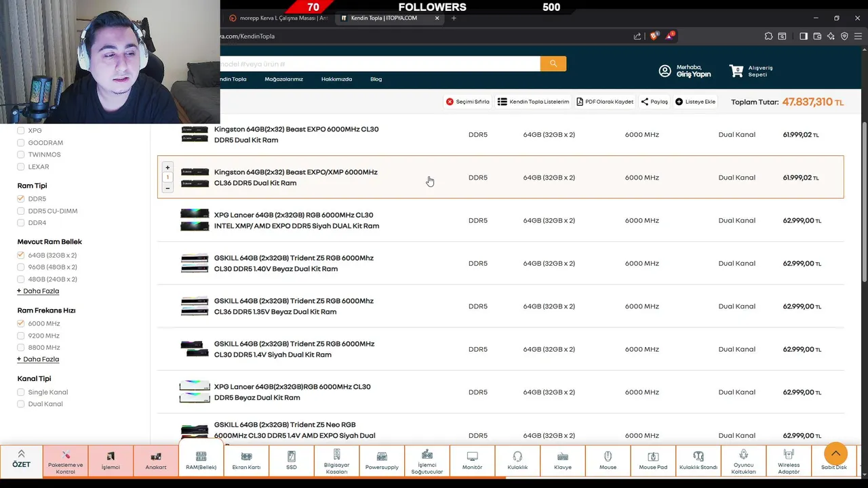The width and height of the screenshot is (868, 488).
Task: Toggle the browser sidebar panel icon
Action: click(804, 36)
